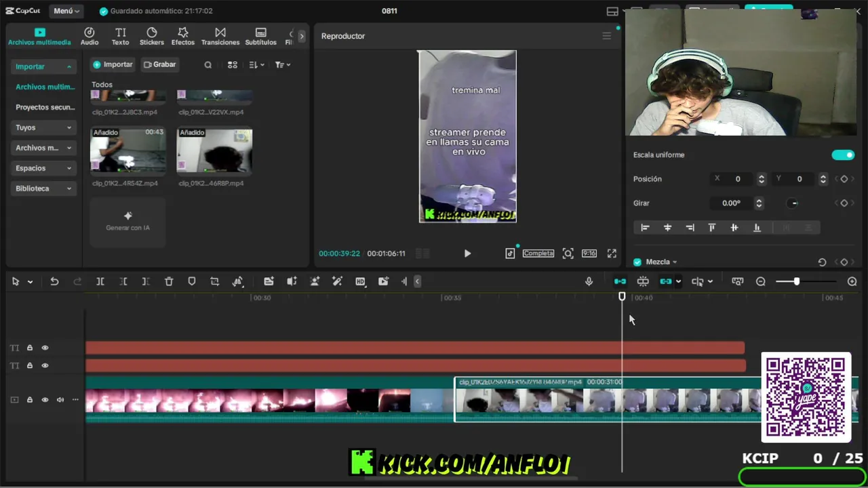Click the Generar con IA card
This screenshot has width=868, height=488.
click(x=127, y=222)
